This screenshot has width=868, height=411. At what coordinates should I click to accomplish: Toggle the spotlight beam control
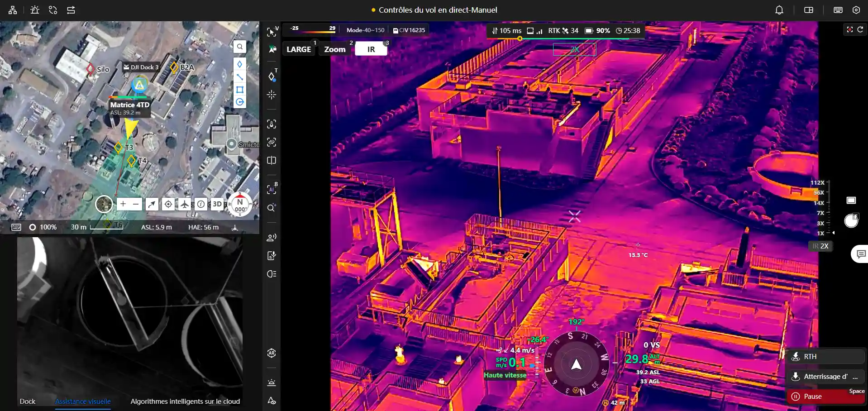point(272,274)
